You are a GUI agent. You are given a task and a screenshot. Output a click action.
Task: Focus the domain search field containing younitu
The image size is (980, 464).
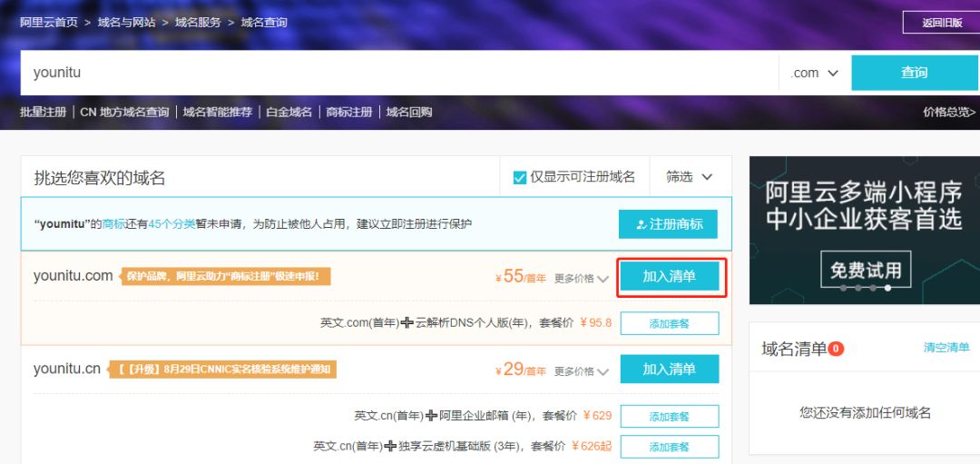(x=398, y=73)
